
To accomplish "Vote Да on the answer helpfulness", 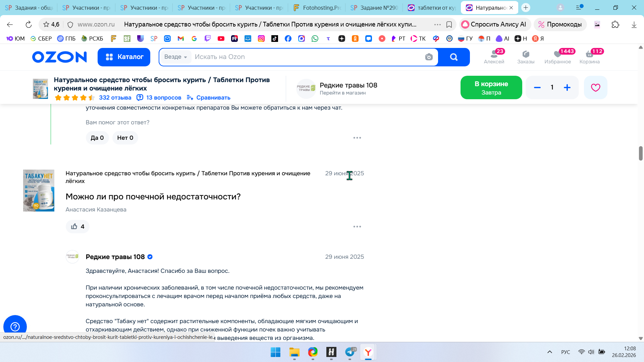I will click(x=97, y=138).
